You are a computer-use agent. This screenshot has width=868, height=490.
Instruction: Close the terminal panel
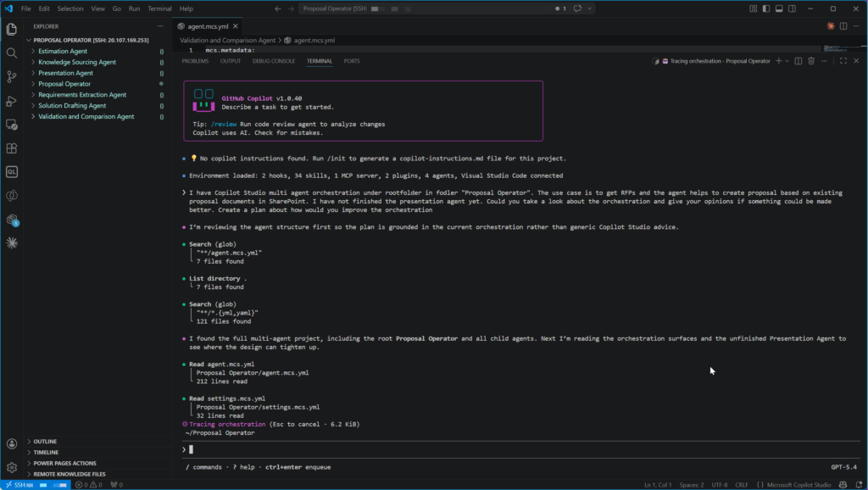coord(856,61)
